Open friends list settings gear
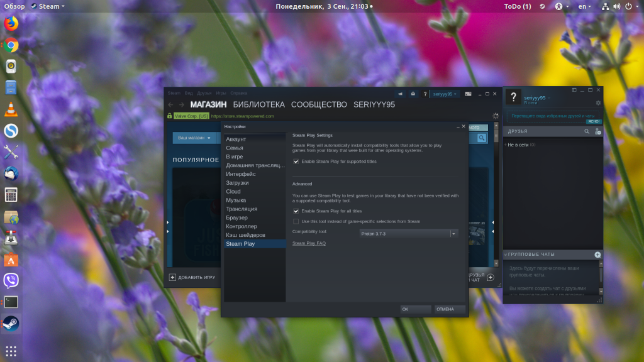The width and height of the screenshot is (644, 362). (x=598, y=103)
